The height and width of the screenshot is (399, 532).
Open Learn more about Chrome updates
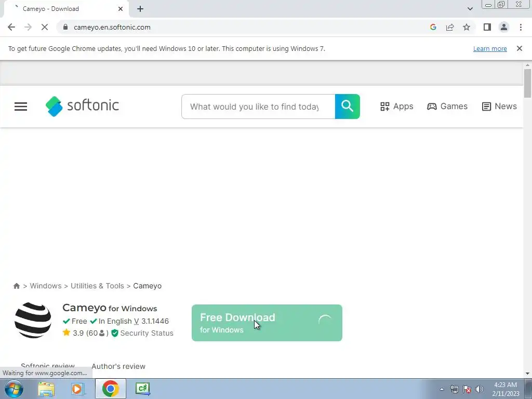(490, 48)
